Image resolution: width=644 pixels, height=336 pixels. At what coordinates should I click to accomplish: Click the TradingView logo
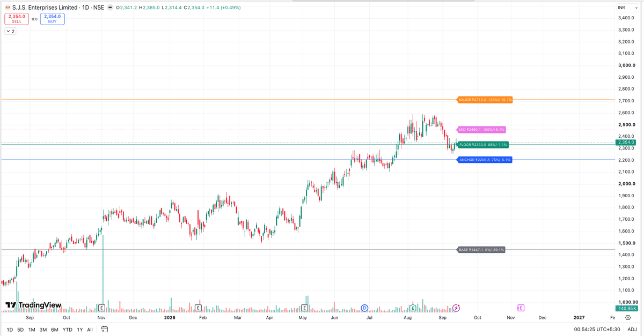coord(33,305)
